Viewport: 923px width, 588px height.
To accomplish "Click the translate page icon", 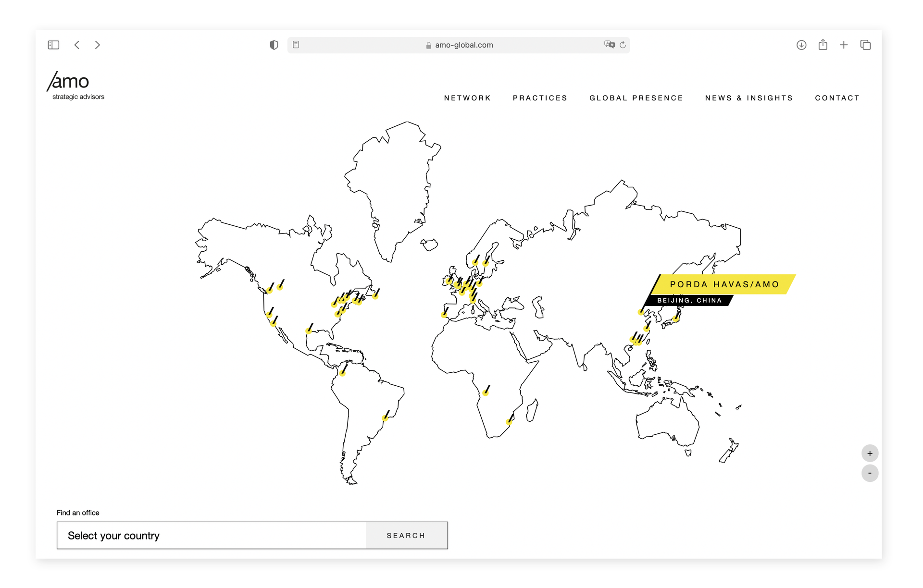I will pyautogui.click(x=610, y=45).
